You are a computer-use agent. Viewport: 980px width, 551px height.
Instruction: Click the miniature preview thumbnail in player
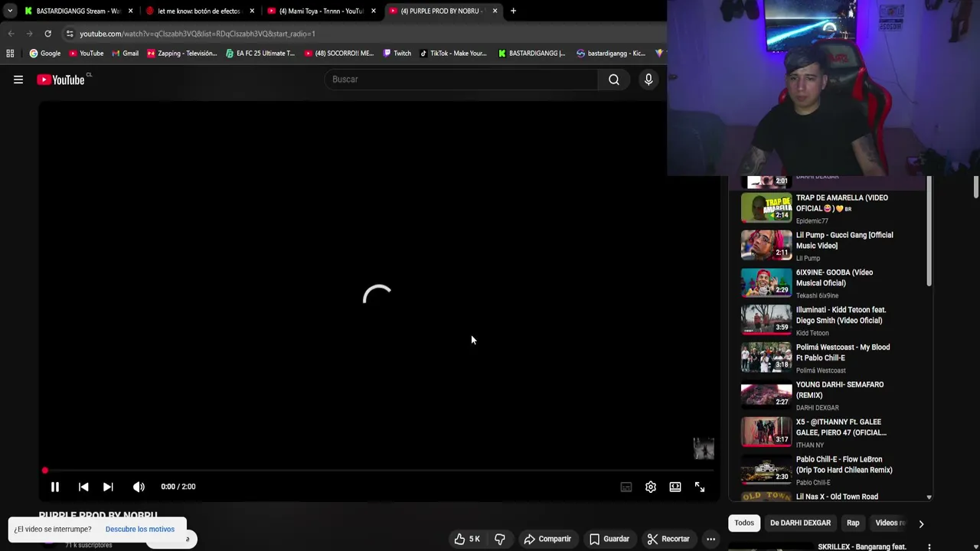(704, 448)
